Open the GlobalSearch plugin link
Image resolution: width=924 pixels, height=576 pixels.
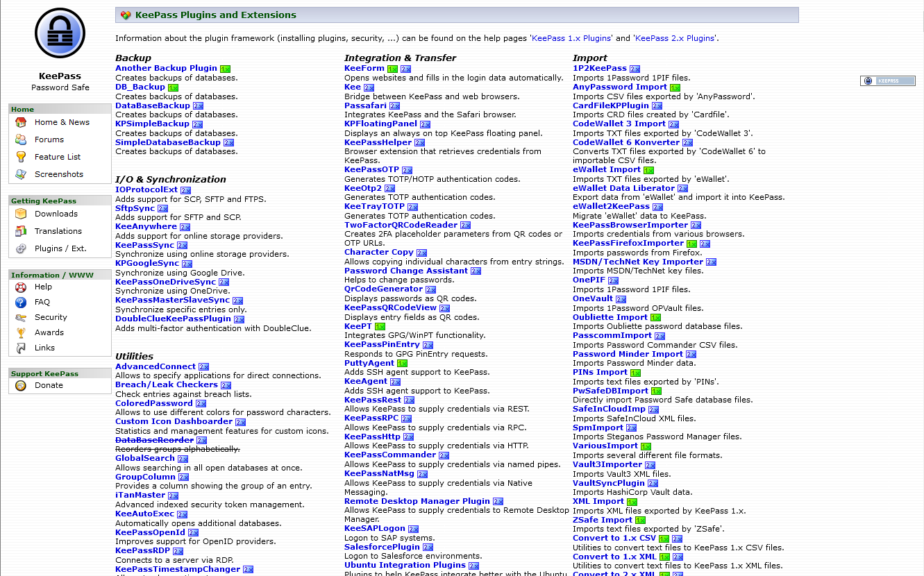click(145, 458)
